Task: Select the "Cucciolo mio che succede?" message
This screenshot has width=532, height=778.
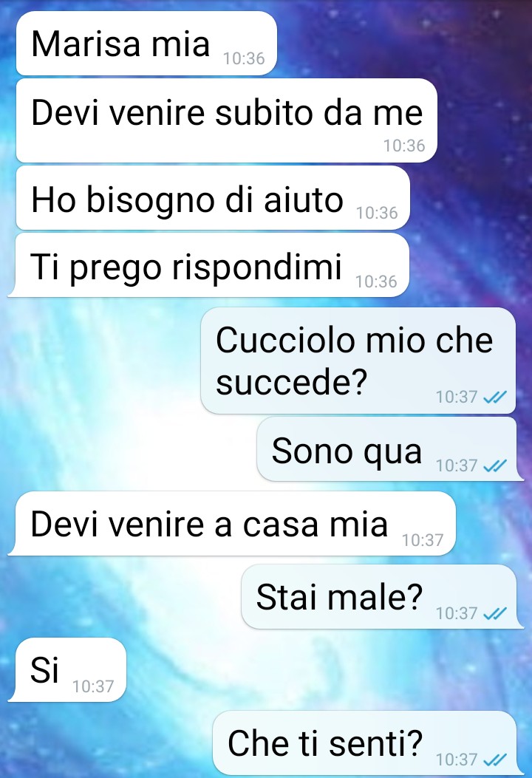Action: [x=358, y=361]
